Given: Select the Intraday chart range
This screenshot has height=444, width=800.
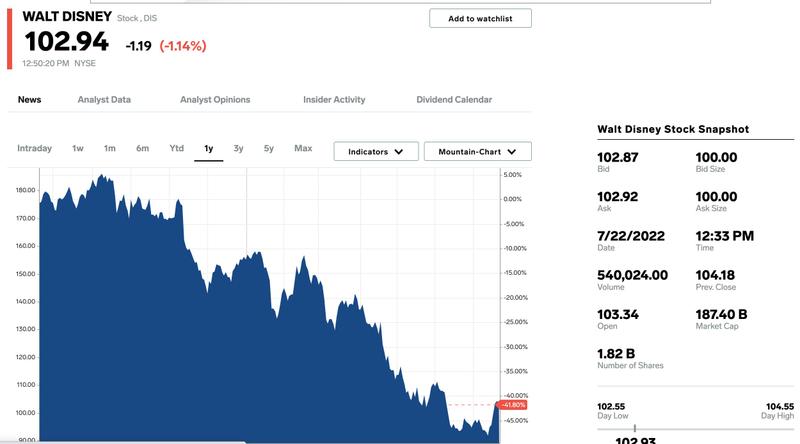Looking at the screenshot, I should [34, 148].
